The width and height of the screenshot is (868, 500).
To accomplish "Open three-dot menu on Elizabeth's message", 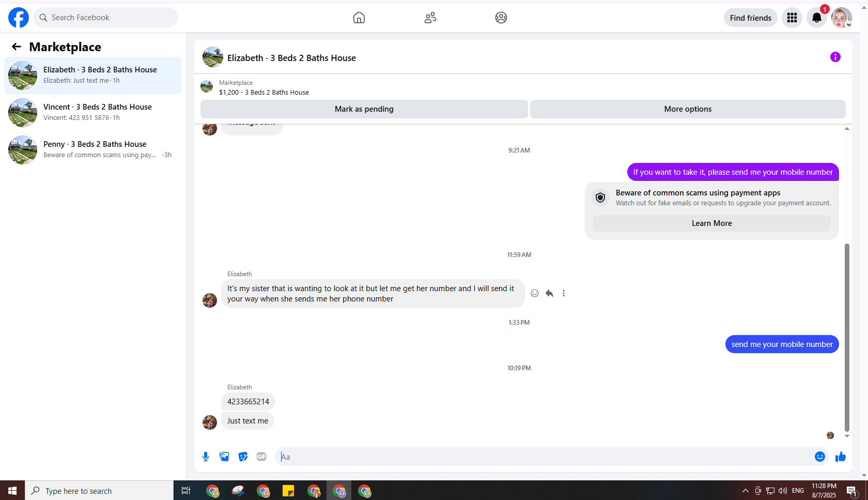I will pos(564,293).
